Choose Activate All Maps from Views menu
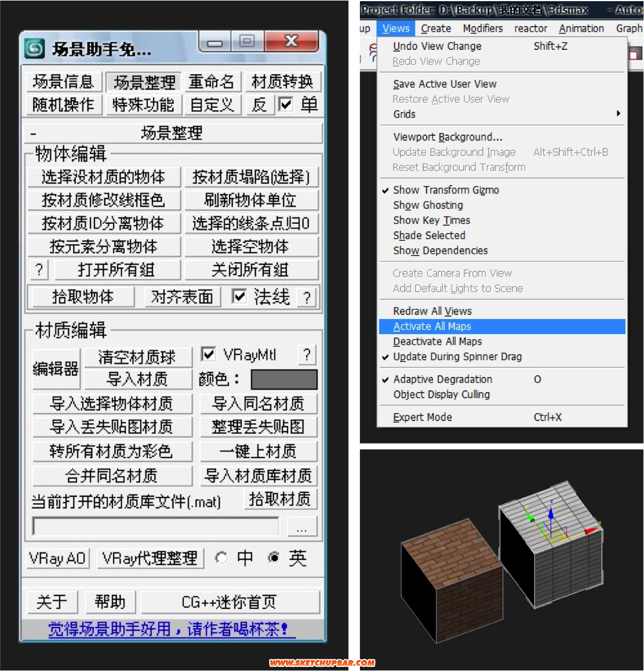The height and width of the screenshot is (671, 644). pos(502,326)
